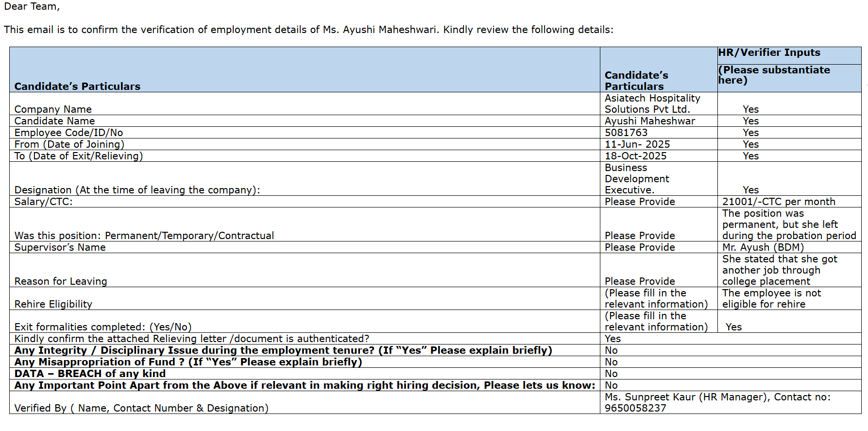The image size is (868, 431).
Task: Click the 'Yes' answer for Relieving letter authentication
Action: [x=613, y=339]
